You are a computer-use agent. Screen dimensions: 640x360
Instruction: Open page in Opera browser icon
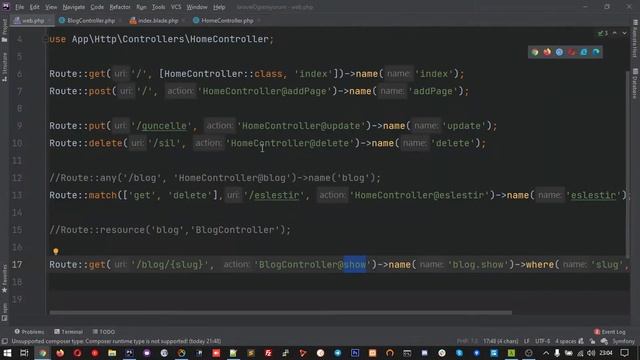click(571, 52)
